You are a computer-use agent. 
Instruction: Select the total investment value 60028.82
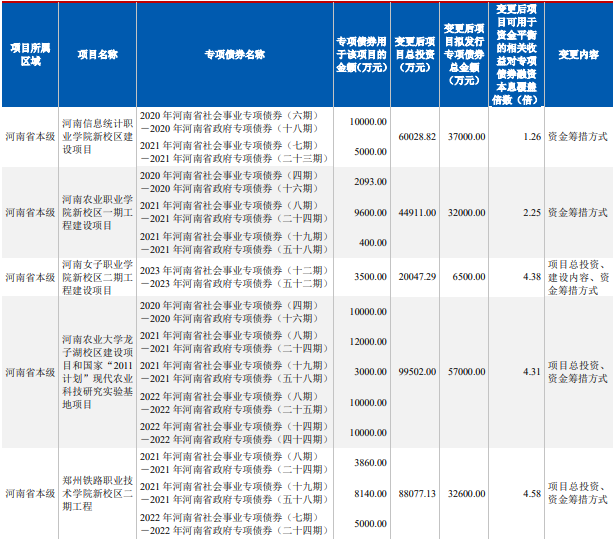point(416,136)
